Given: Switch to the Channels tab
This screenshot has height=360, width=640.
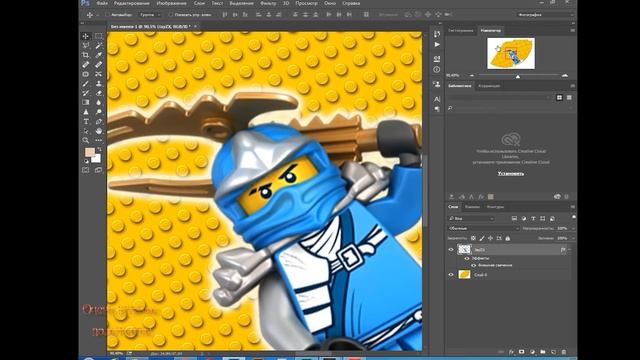Looking at the screenshot, I should [472, 207].
